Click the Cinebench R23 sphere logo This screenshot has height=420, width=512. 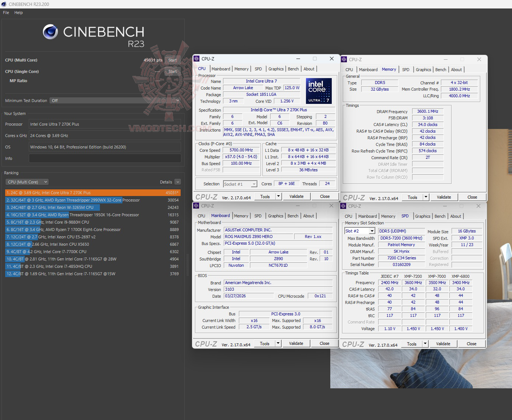[50, 32]
